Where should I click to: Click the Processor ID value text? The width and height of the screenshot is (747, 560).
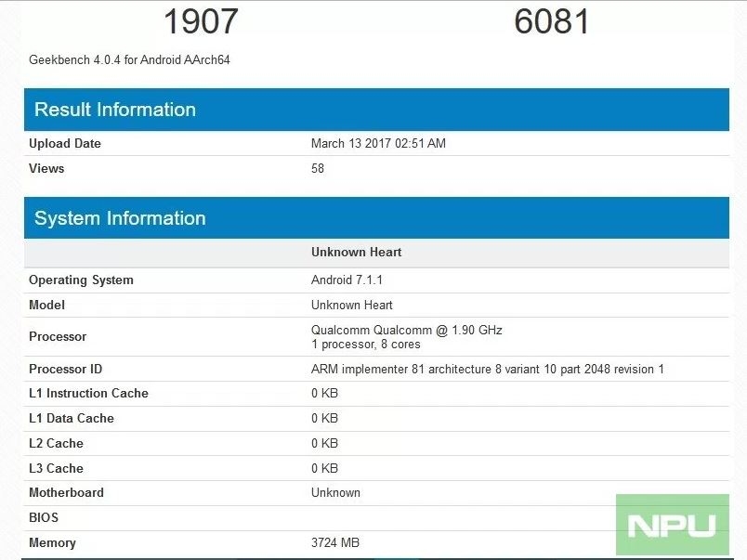[x=488, y=369]
